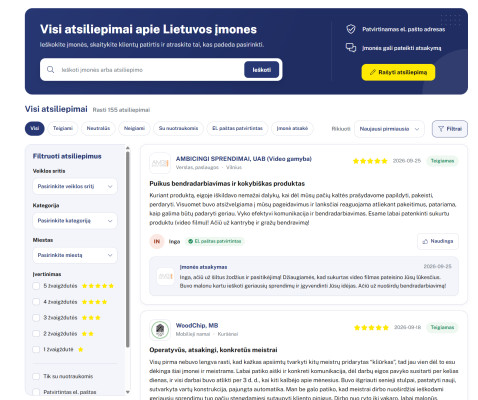Click the funnel icon in Filtrai button

441,129
